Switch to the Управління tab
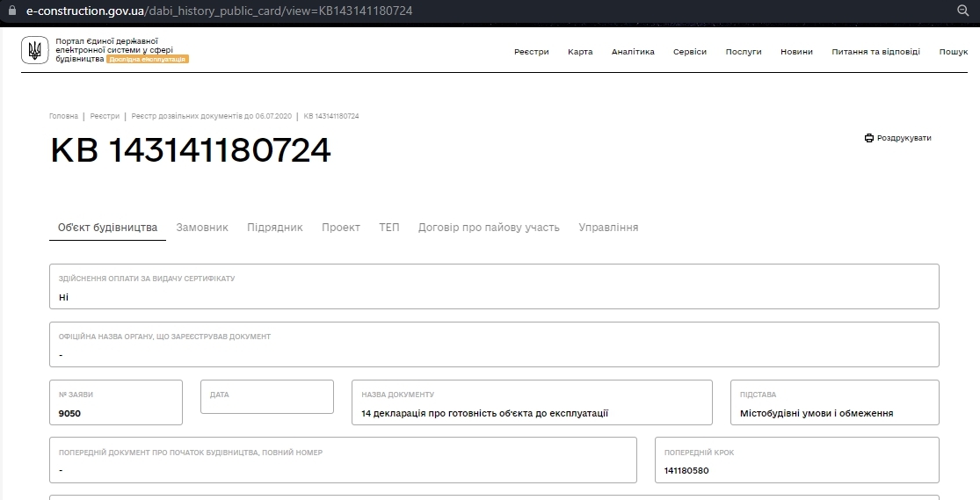This screenshot has height=500, width=980. [x=608, y=228]
